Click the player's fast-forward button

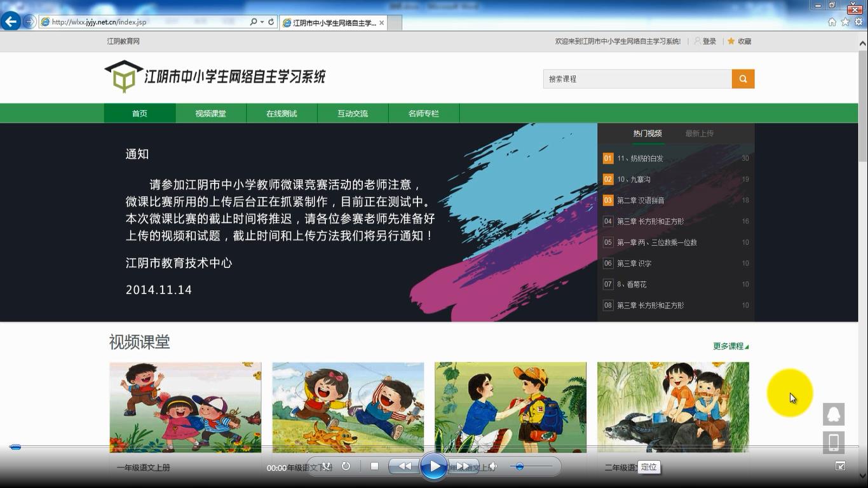click(x=463, y=466)
